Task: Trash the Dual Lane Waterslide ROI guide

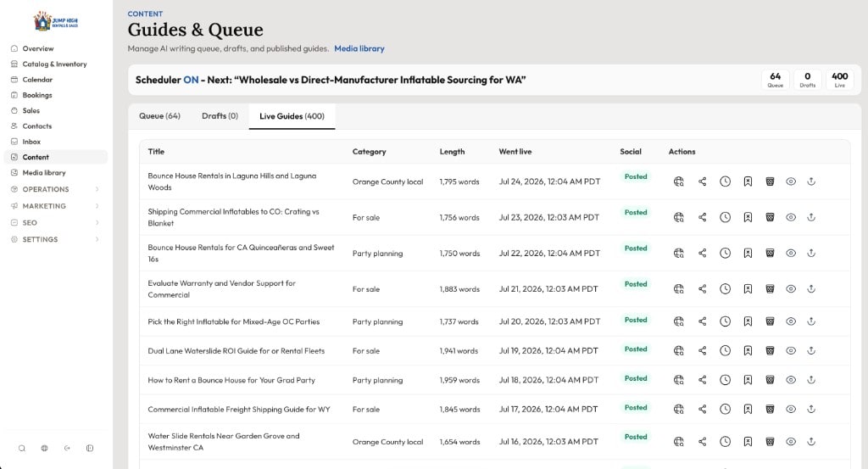Action: click(x=770, y=350)
